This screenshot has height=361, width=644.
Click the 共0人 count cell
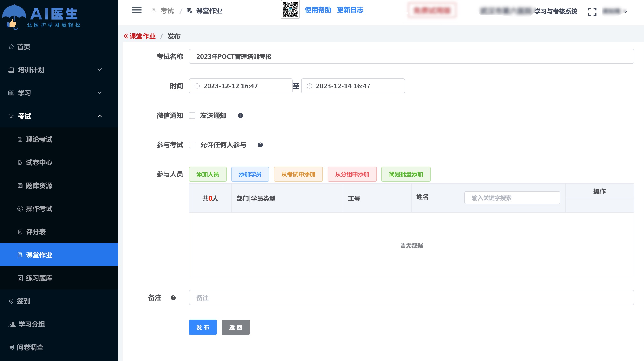coord(210,198)
